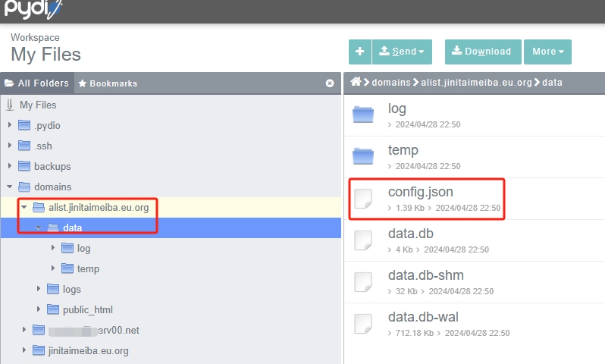
Task: Click the config.json file icon
Action: pos(363,198)
